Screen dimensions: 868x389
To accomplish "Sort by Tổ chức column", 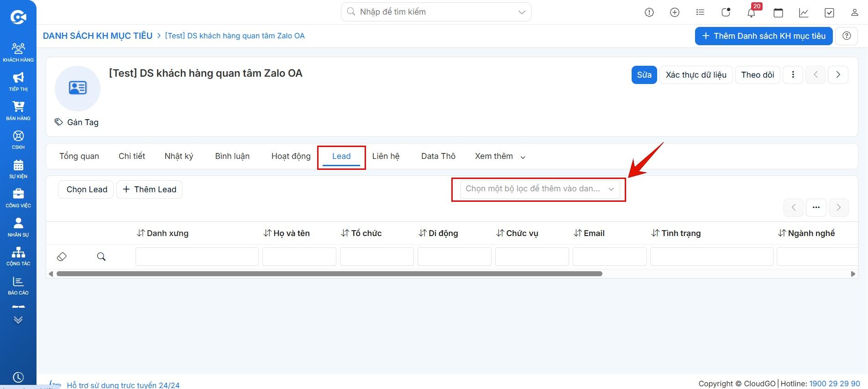I will click(361, 233).
